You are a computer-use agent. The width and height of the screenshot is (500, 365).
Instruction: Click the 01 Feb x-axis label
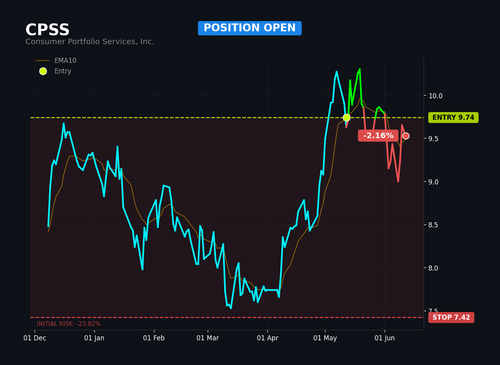pos(154,338)
